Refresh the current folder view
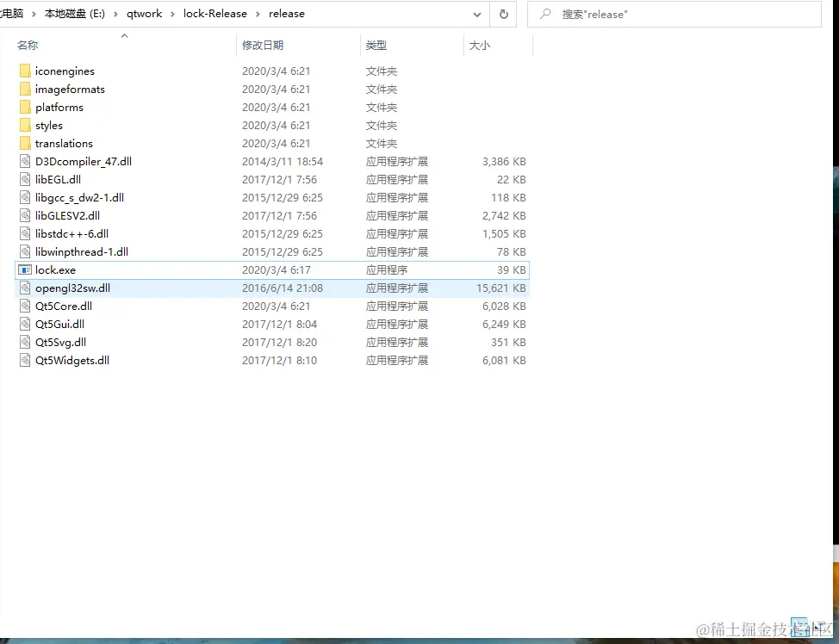Viewport: 839px width, 644px height. coord(504,15)
